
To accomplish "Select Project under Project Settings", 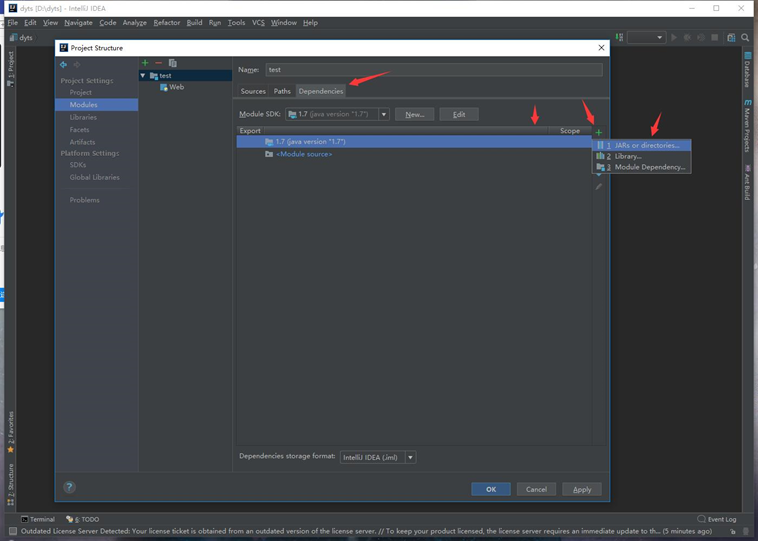I will coord(80,92).
